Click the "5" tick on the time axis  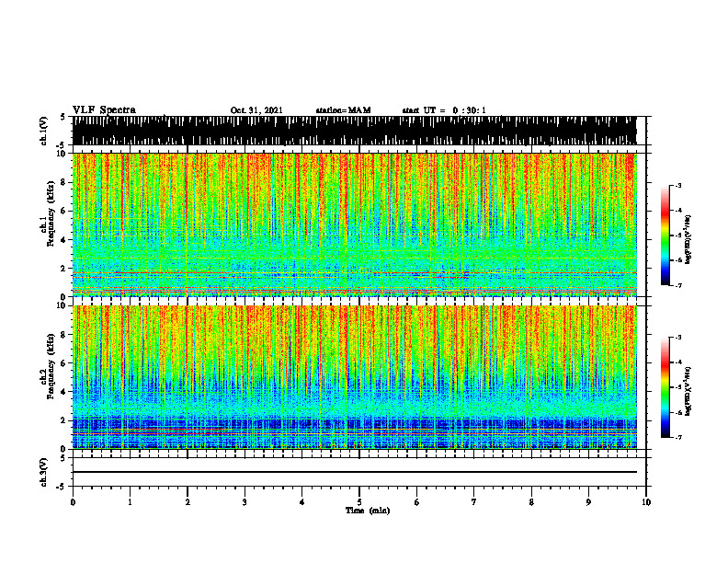tap(359, 502)
